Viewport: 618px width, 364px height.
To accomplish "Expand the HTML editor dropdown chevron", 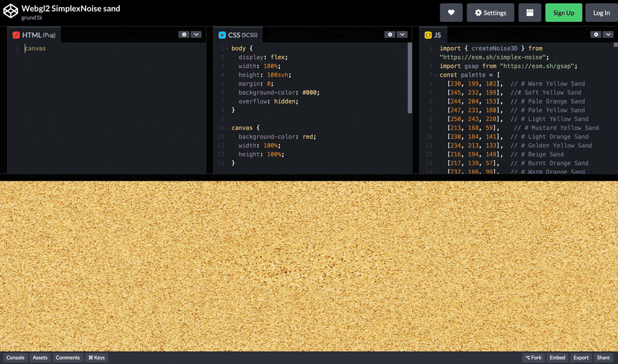I will [196, 35].
